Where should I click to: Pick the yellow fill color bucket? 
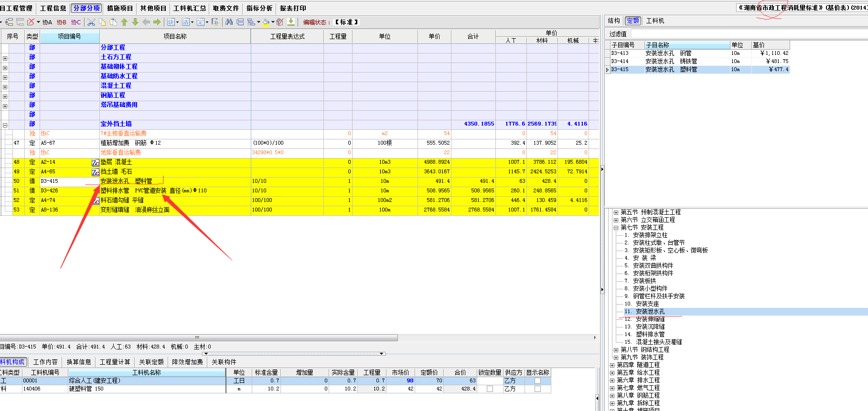point(266,22)
